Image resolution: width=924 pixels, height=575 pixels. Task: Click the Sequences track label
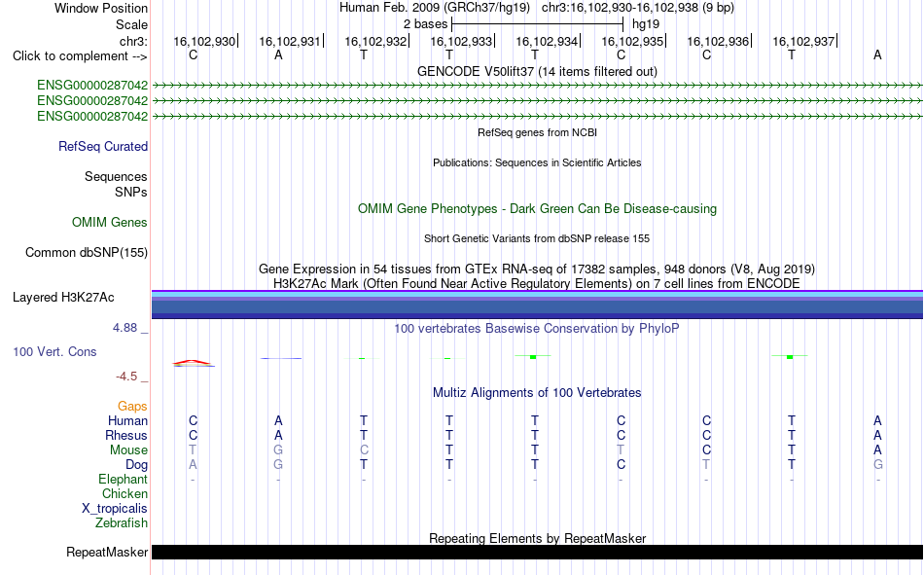coord(116,176)
